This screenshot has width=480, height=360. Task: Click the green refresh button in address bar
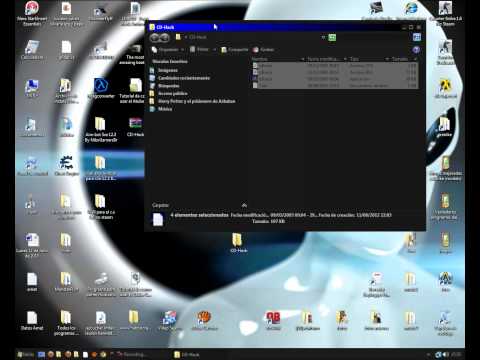[332, 37]
